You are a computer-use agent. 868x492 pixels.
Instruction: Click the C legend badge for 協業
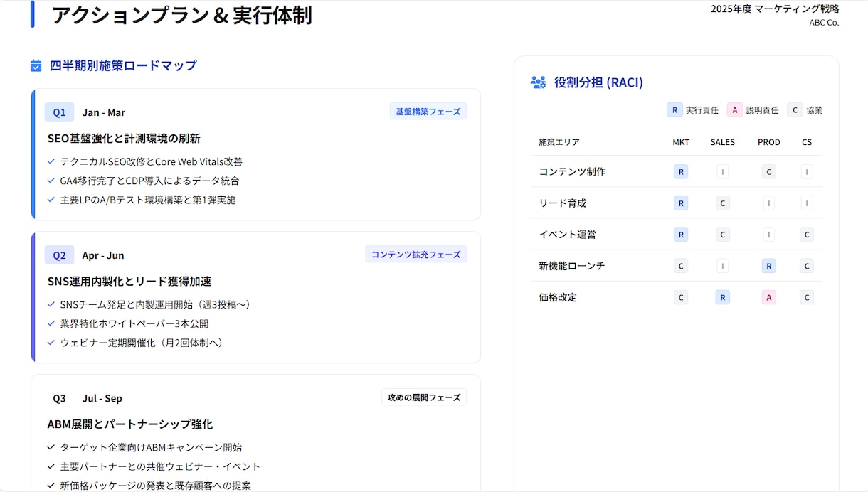pos(795,110)
